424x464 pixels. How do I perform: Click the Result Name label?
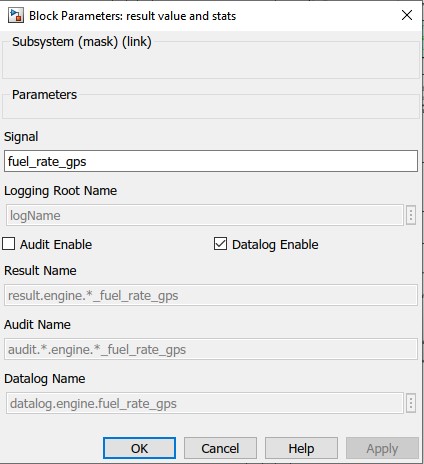40,270
